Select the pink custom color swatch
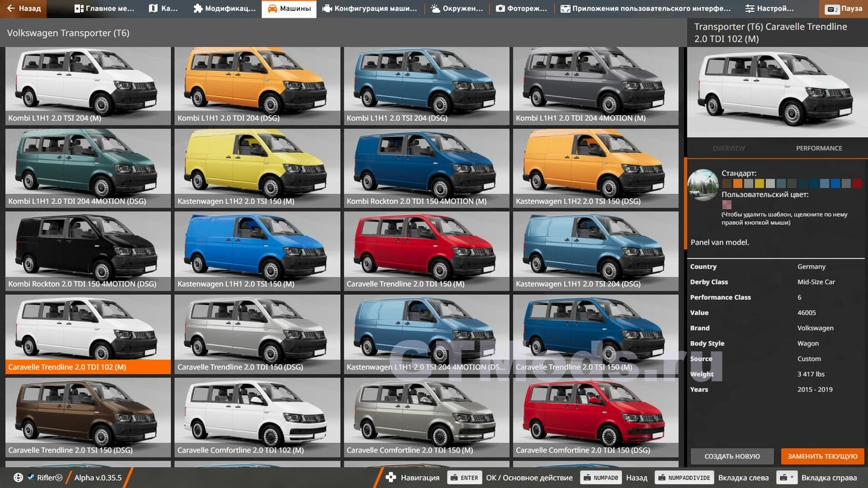 [x=727, y=205]
